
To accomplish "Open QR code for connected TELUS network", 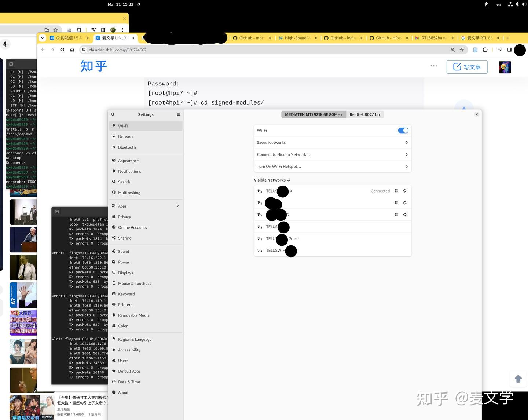I will point(396,191).
